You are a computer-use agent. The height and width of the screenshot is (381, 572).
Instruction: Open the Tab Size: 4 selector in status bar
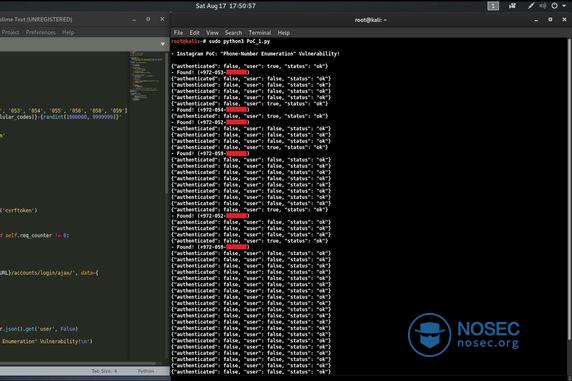click(104, 371)
